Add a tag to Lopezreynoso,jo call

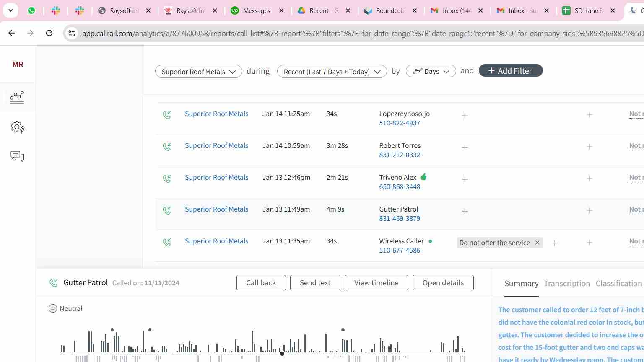tap(465, 116)
